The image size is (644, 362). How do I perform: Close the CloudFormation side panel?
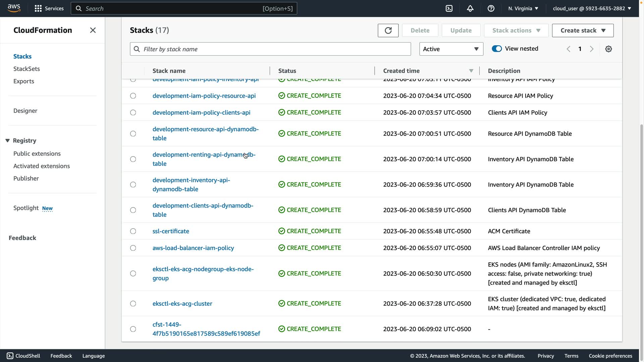tap(93, 30)
